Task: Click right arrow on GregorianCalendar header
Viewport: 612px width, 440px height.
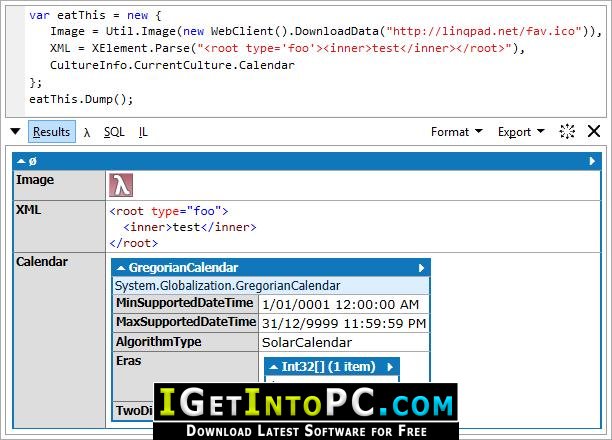Action: [421, 268]
